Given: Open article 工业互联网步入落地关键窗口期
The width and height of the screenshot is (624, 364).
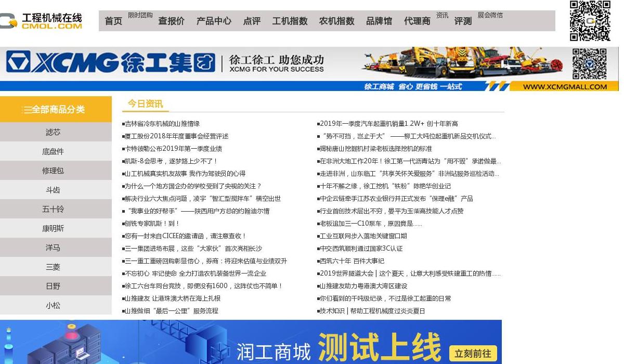Looking at the screenshot, I should pyautogui.click(x=362, y=236).
